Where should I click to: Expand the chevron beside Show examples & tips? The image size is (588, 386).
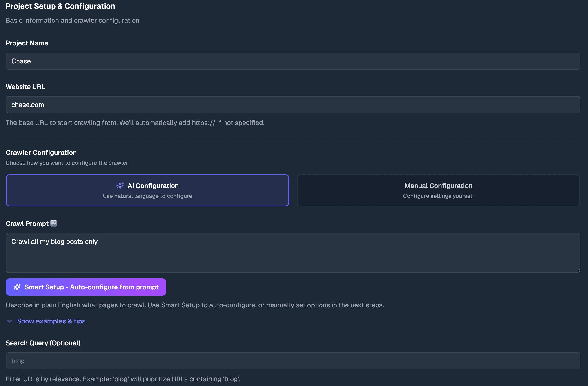(x=10, y=321)
